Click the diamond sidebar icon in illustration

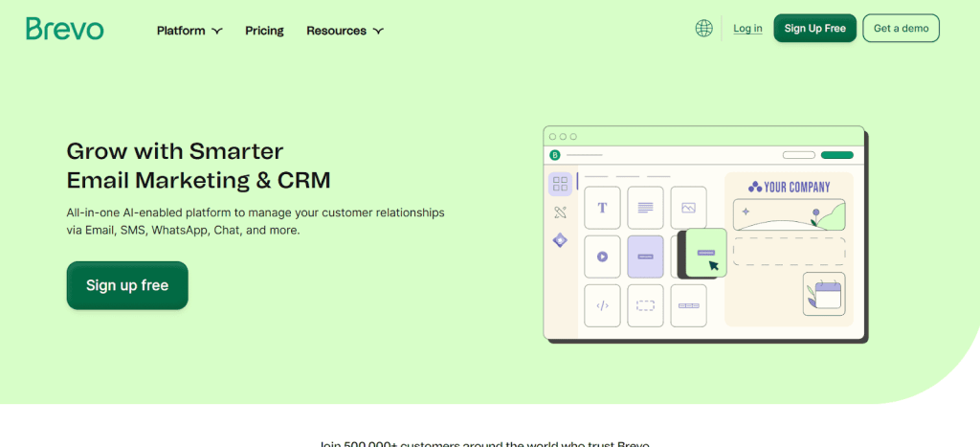pos(560,240)
